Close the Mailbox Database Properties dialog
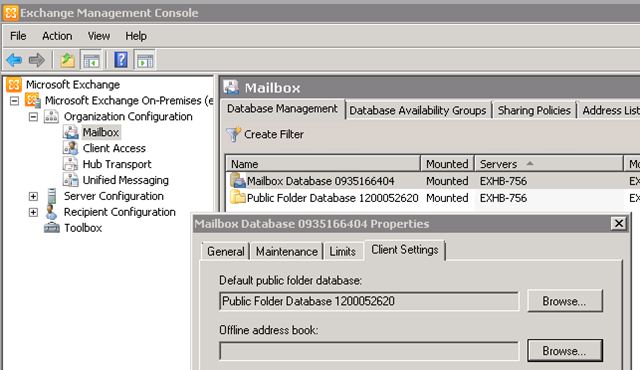This screenshot has width=640, height=370. (619, 223)
